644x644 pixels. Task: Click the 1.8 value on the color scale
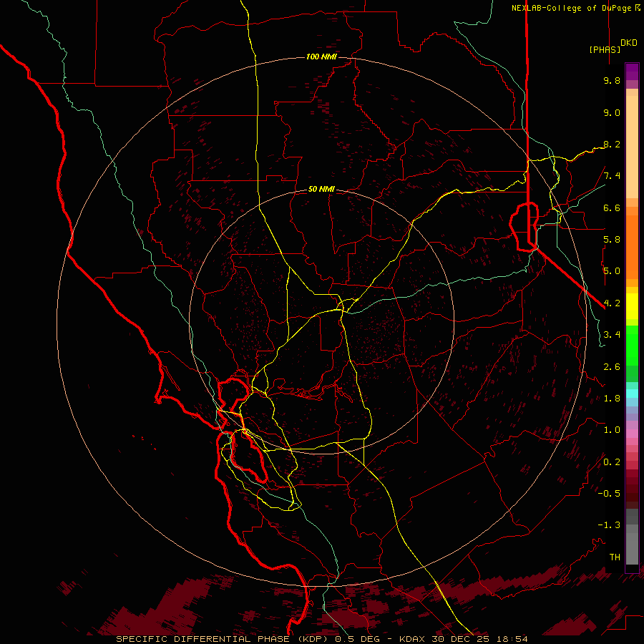coord(612,399)
